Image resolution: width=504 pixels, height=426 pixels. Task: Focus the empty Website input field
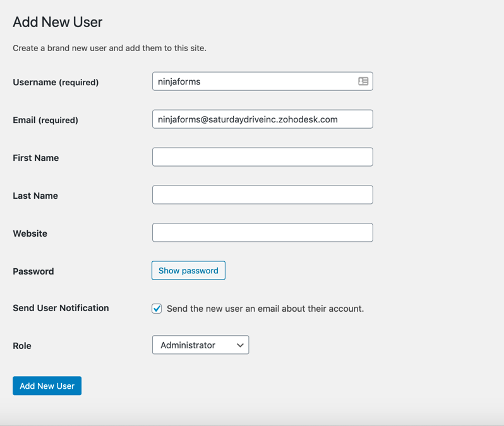(262, 233)
